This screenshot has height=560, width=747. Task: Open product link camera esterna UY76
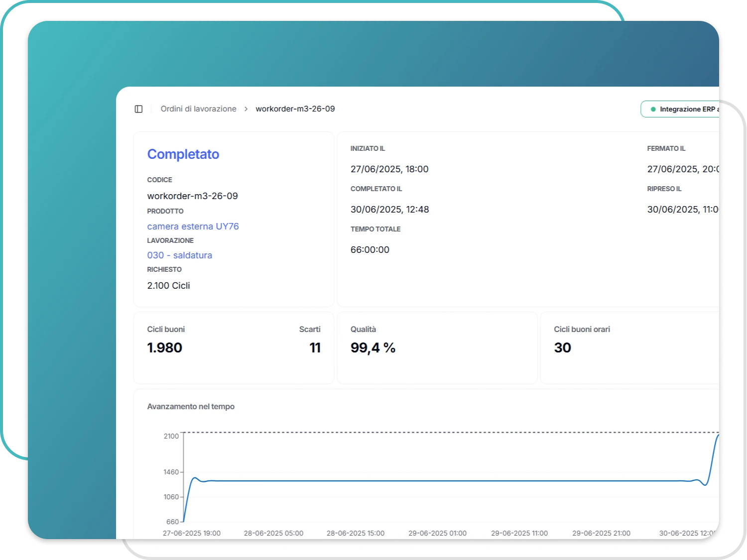(x=193, y=226)
